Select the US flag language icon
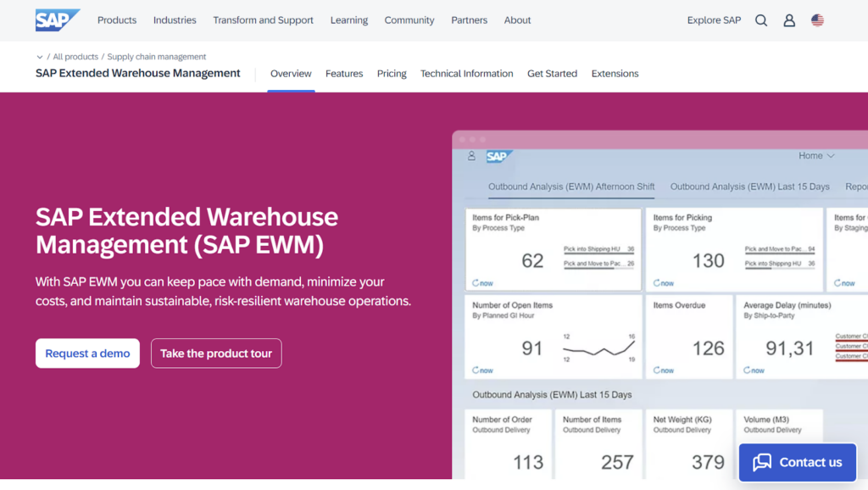 coord(816,19)
